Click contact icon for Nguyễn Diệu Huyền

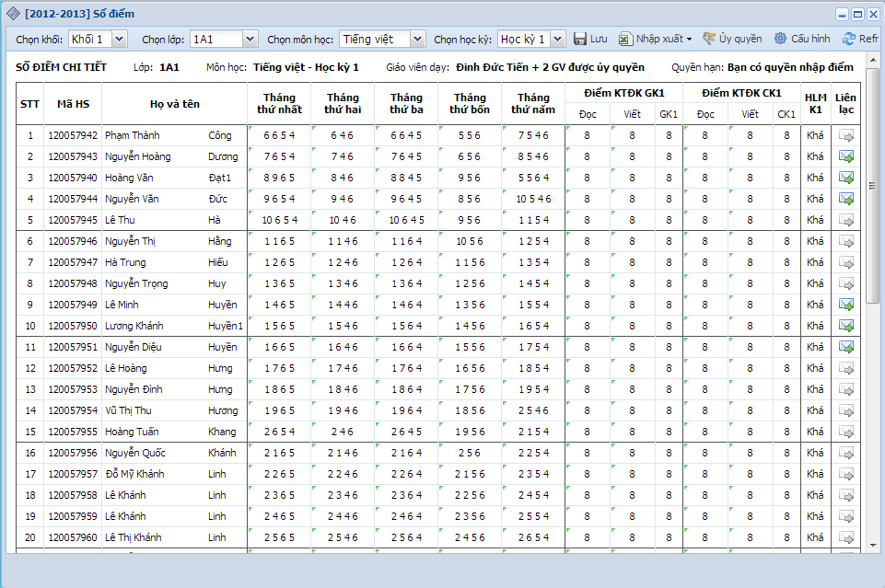pyautogui.click(x=845, y=347)
